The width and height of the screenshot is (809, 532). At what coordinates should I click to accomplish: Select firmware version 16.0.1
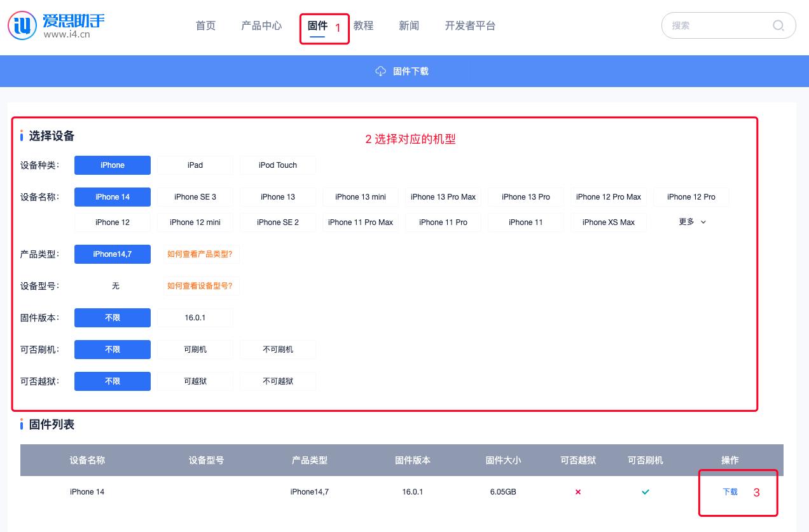[x=195, y=317]
